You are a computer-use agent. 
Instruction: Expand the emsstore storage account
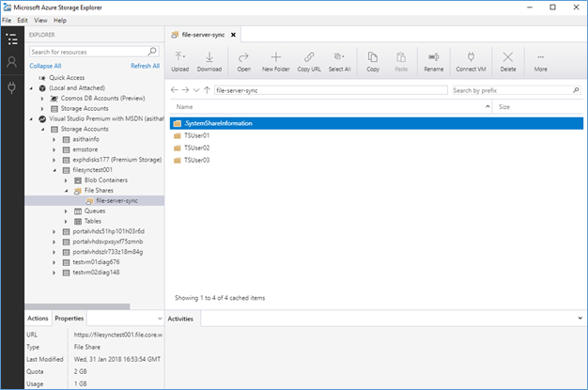coord(54,149)
